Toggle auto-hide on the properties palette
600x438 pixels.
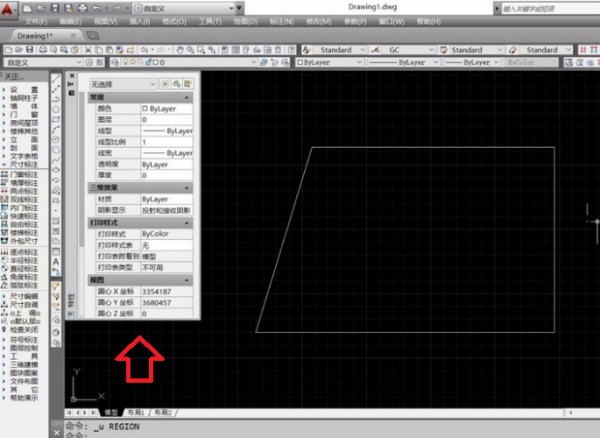[72, 84]
